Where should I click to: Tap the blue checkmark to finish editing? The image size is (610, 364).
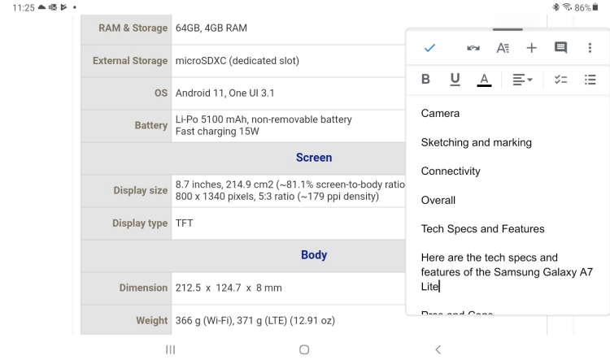[x=429, y=48]
